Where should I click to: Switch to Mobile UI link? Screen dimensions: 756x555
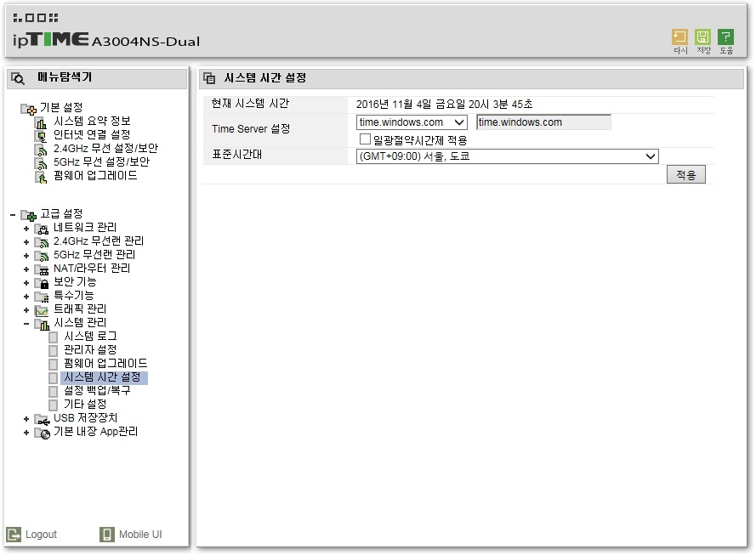pos(140,535)
